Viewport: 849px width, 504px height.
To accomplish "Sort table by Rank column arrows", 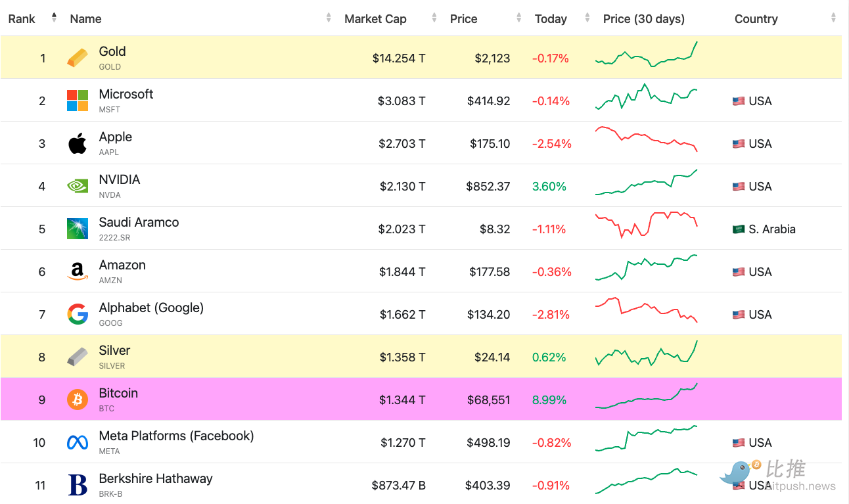I will point(54,18).
